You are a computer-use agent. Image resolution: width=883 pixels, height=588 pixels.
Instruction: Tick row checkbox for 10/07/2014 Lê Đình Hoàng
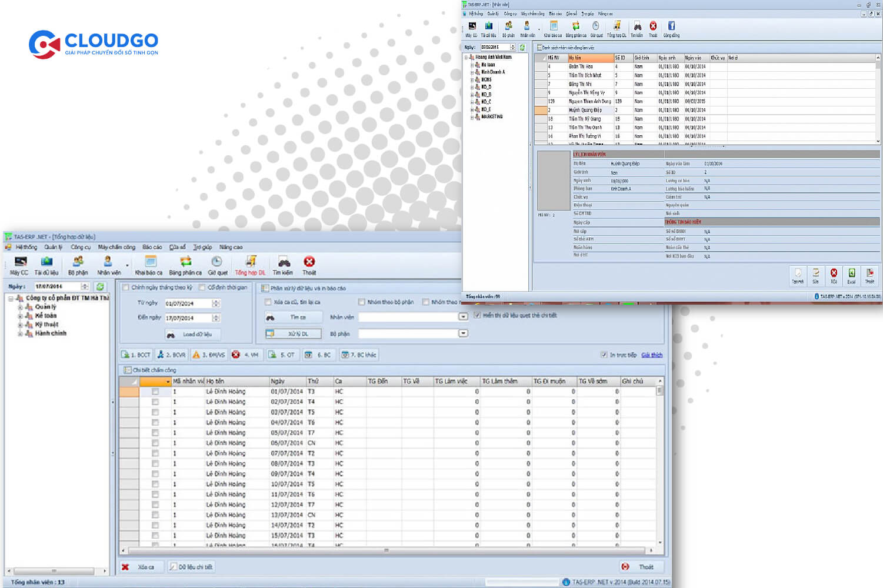click(155, 484)
